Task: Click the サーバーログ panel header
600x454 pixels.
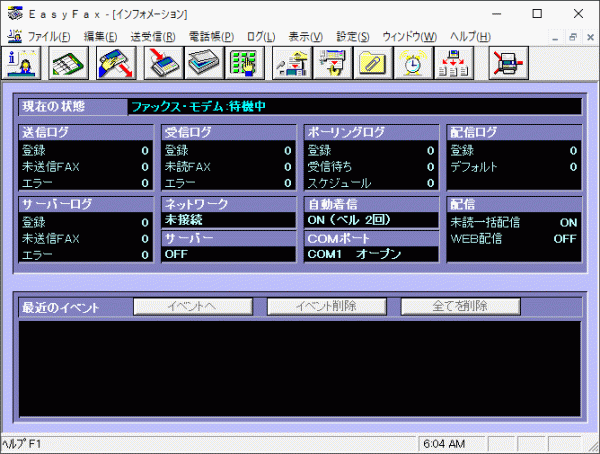Action: click(x=86, y=204)
